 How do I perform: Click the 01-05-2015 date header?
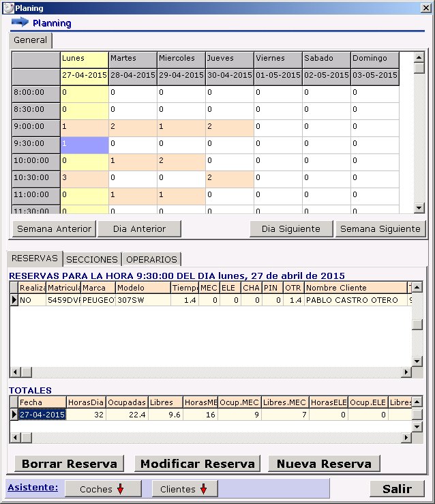278,77
